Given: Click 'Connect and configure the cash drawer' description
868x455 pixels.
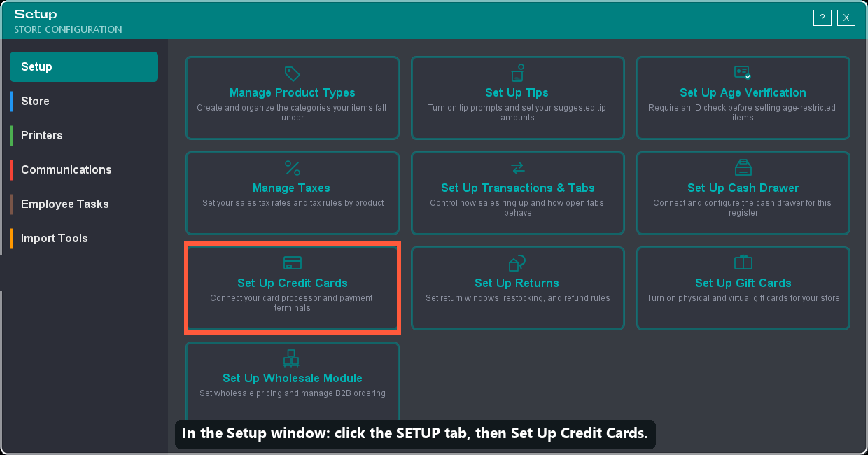Looking at the screenshot, I should tap(743, 208).
